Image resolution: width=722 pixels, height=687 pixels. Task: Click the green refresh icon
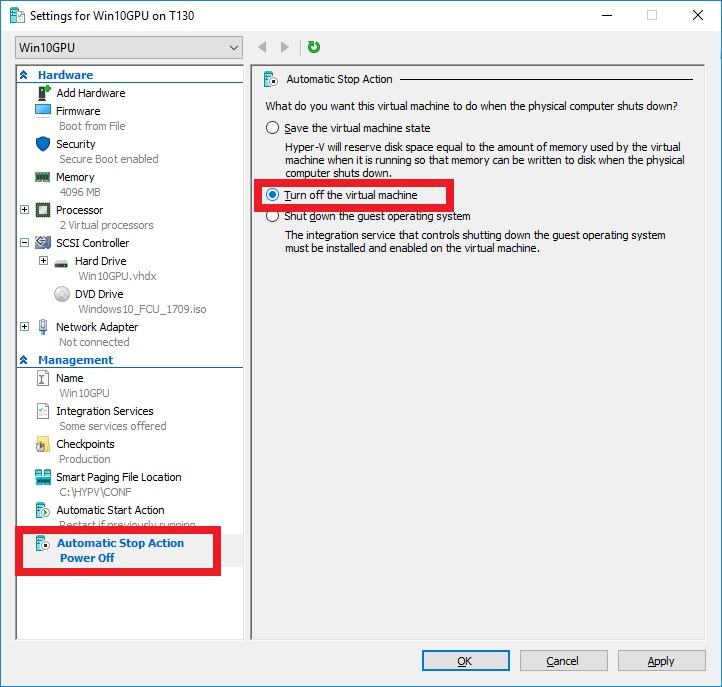tap(314, 47)
